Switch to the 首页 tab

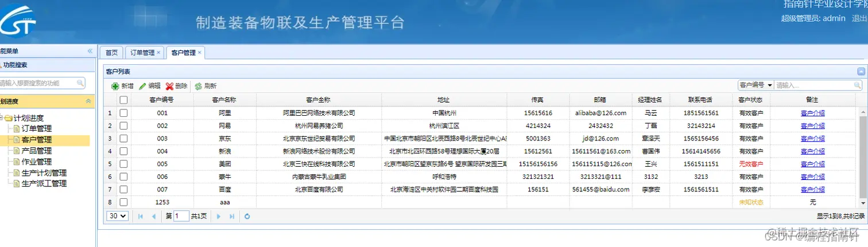pos(111,53)
